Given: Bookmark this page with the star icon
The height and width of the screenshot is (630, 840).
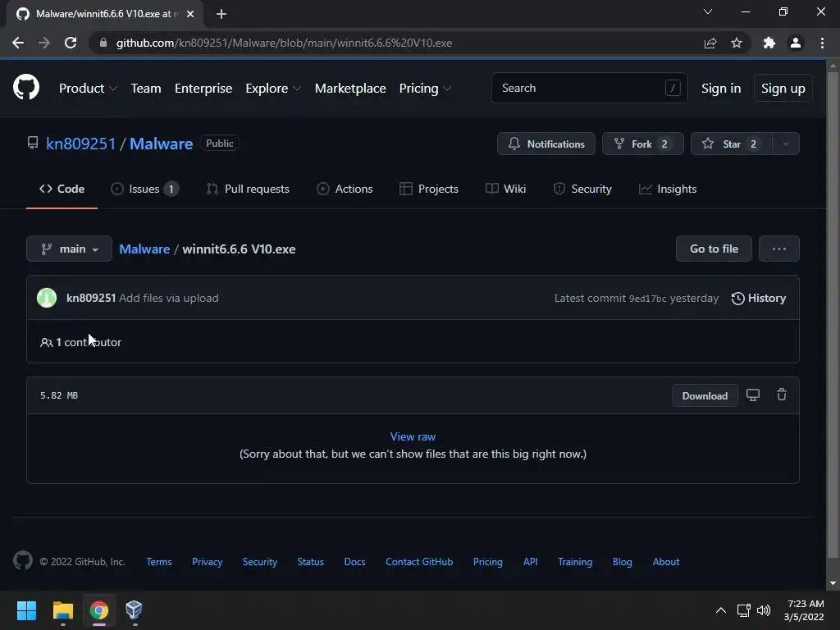Looking at the screenshot, I should pos(737,43).
